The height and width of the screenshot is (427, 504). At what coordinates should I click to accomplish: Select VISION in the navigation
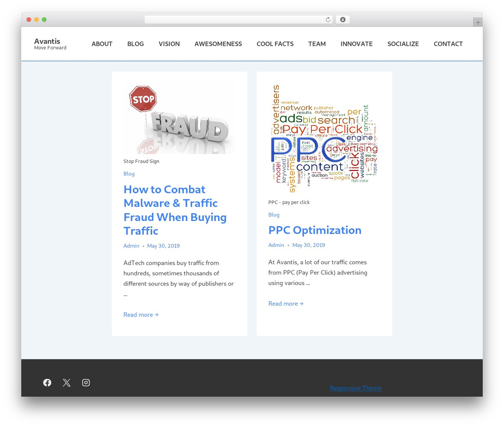click(x=169, y=44)
